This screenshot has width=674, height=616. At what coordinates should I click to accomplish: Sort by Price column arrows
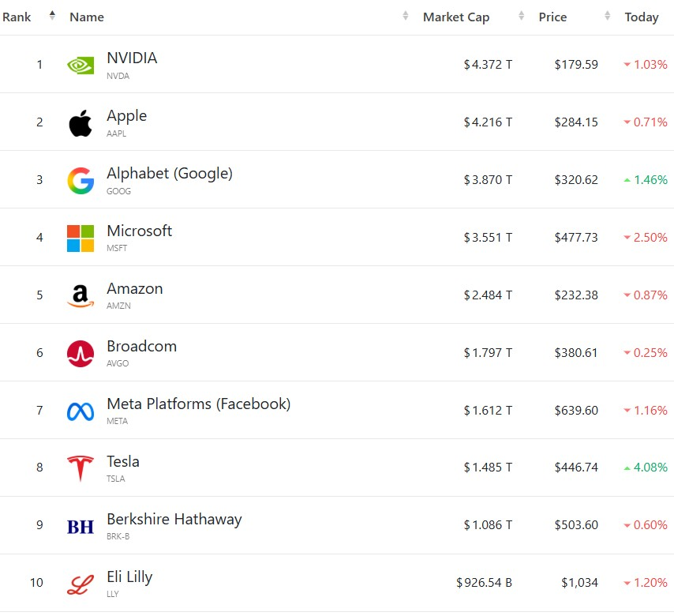coord(607,16)
